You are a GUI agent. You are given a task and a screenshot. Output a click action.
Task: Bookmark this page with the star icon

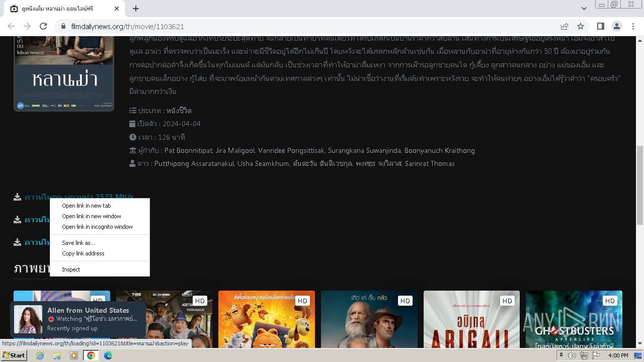point(581,26)
